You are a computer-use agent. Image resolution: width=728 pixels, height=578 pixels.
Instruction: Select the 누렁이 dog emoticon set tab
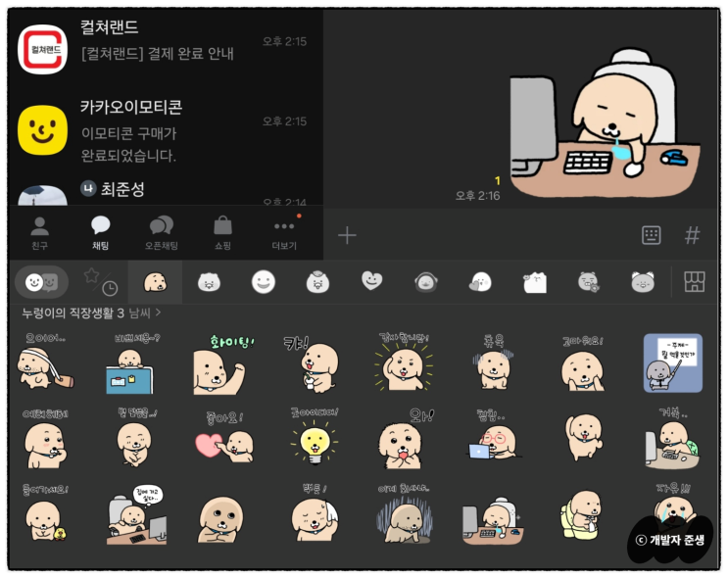coord(155,282)
